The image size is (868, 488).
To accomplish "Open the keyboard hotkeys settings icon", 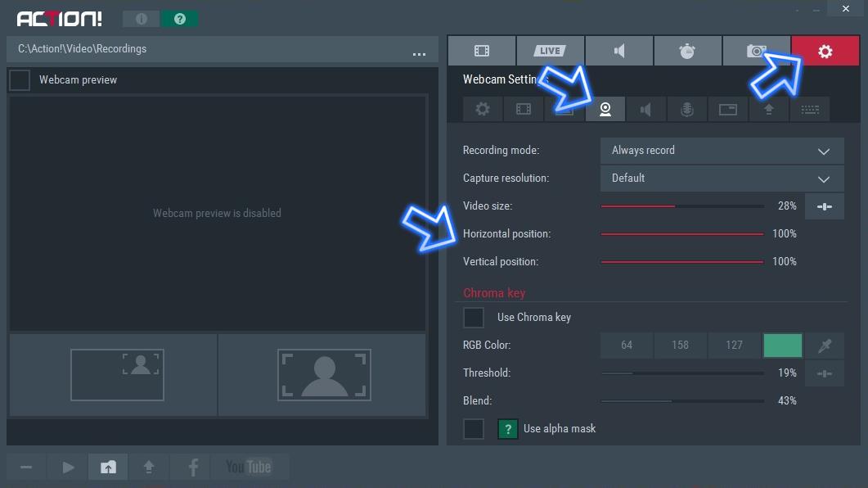I will point(810,110).
